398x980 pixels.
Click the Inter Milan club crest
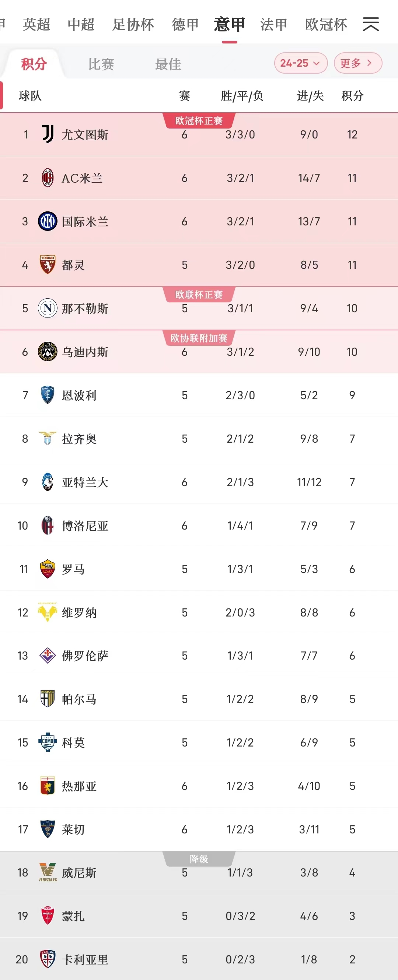coord(47,221)
